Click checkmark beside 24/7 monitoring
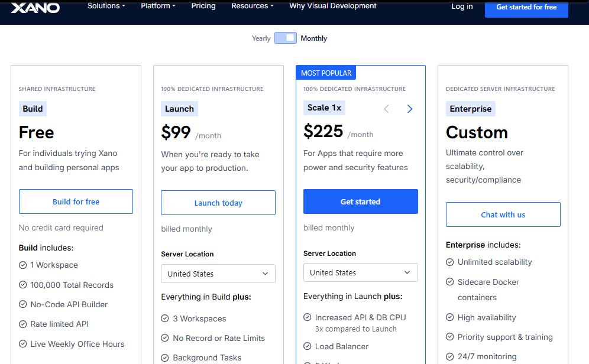This screenshot has height=364, width=589. click(x=449, y=356)
